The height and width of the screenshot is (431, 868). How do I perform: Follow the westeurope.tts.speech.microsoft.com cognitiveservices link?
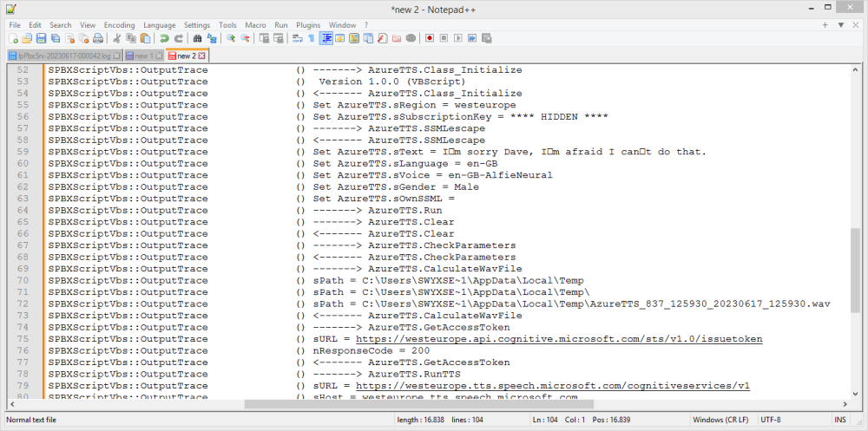(552, 385)
